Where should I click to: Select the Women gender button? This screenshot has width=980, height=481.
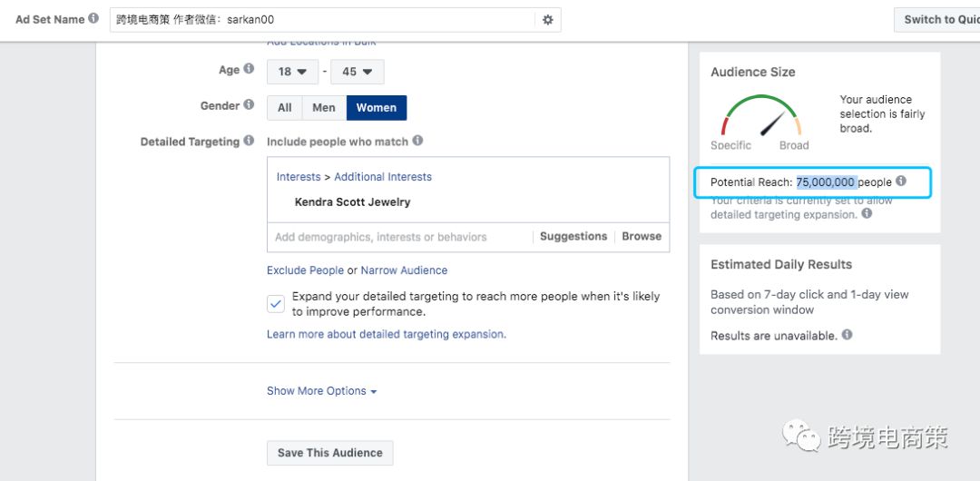point(376,108)
